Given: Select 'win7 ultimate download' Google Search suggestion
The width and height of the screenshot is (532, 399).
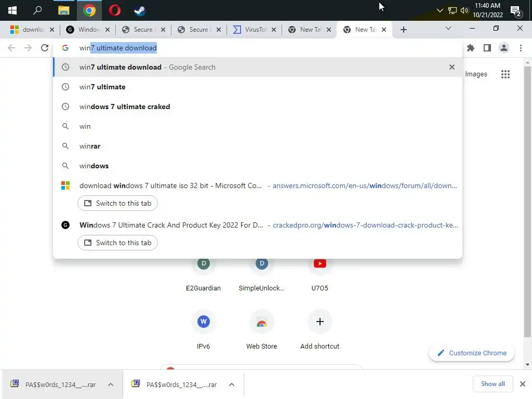Looking at the screenshot, I should [x=258, y=67].
